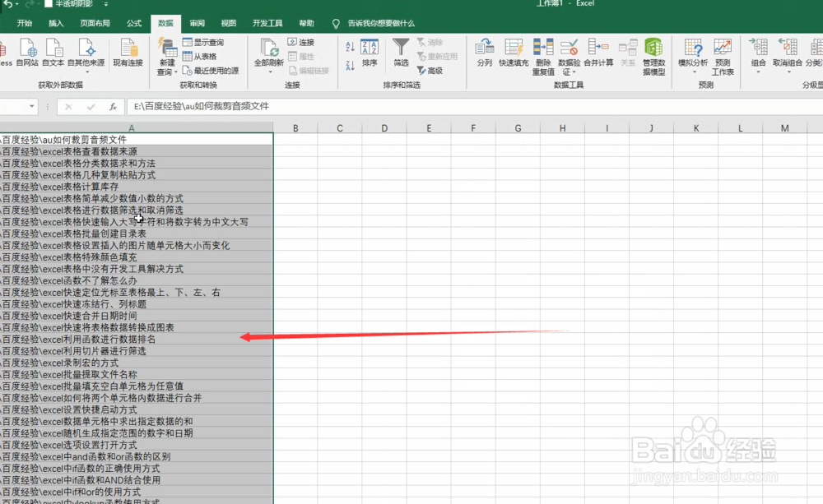
Task: Click the formula bar cancel X button
Action: pyautogui.click(x=68, y=106)
